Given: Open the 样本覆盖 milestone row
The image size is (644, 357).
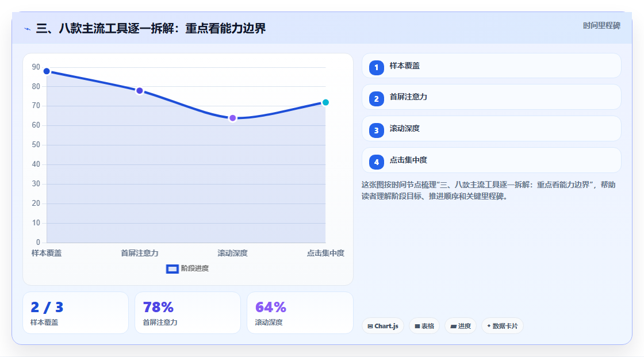Looking at the screenshot, I should point(491,66).
